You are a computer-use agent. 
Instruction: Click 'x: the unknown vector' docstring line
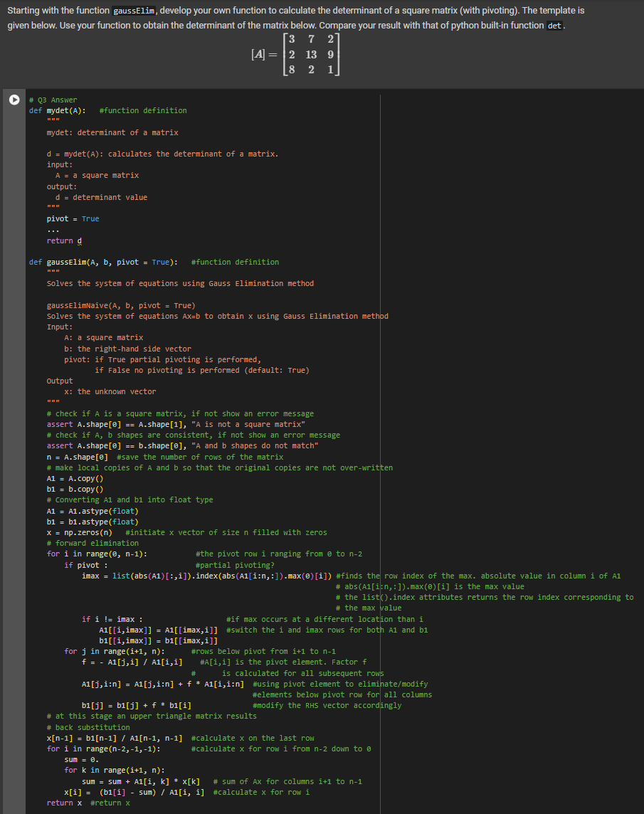point(110,391)
